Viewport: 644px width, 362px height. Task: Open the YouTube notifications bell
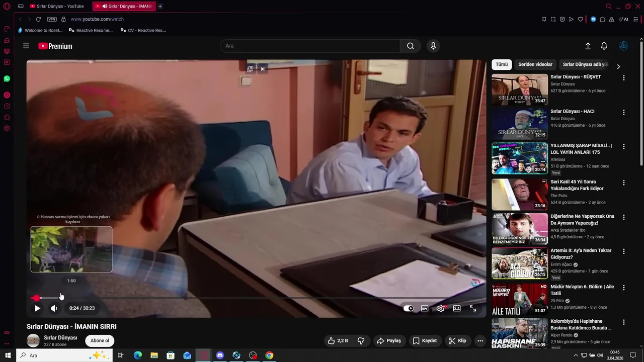click(604, 46)
